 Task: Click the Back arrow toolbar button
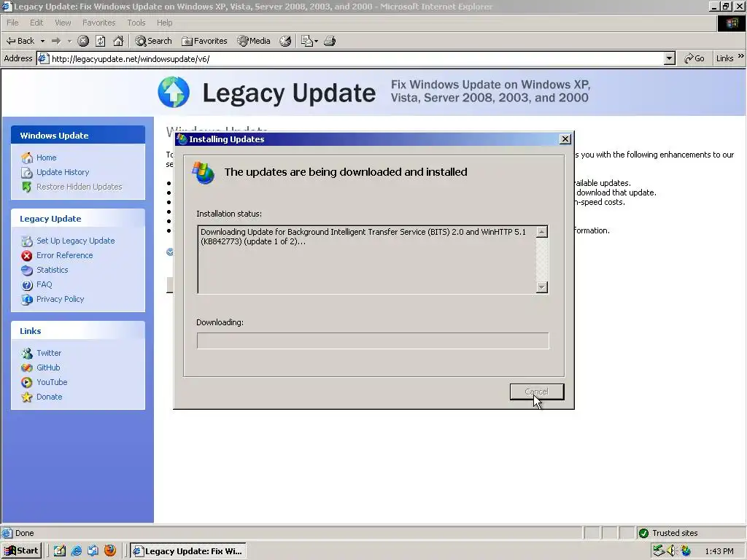20,41
